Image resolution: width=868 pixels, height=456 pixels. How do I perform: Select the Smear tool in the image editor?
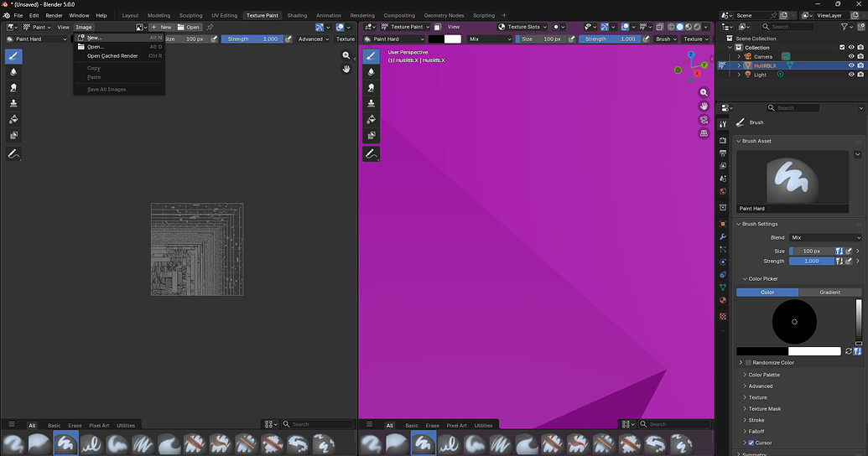13,87
